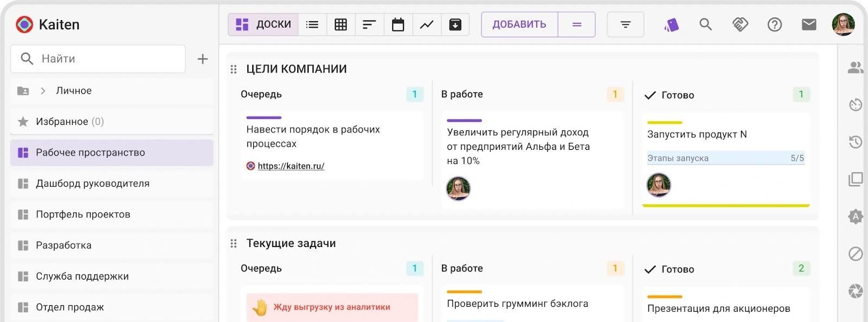The image size is (868, 322).
Task: Open Служба поддержки space
Action: coord(112,276)
